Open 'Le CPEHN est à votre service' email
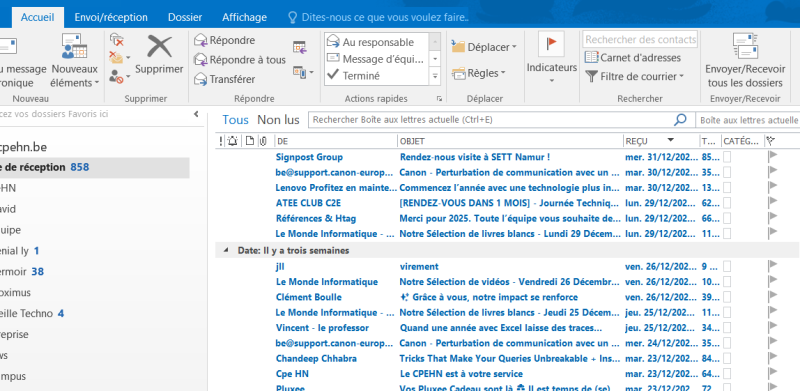Viewport: 800px width, 391px height. 461,374
